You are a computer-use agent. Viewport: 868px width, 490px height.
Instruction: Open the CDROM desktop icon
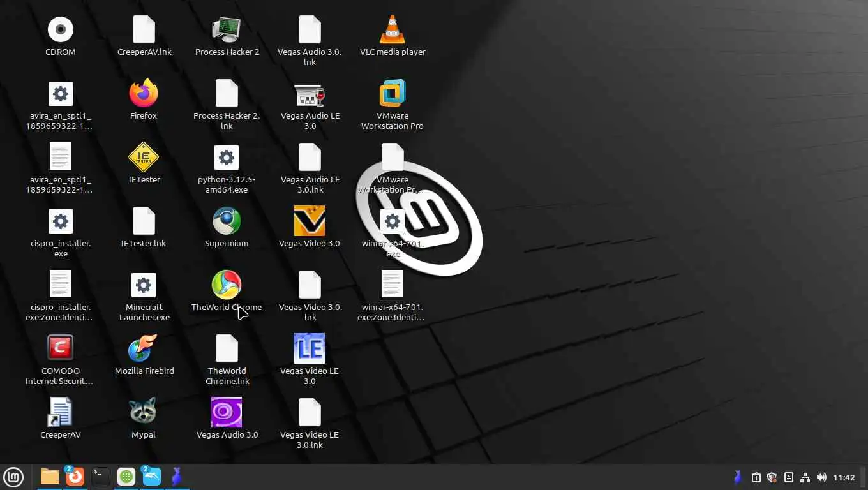pos(61,29)
